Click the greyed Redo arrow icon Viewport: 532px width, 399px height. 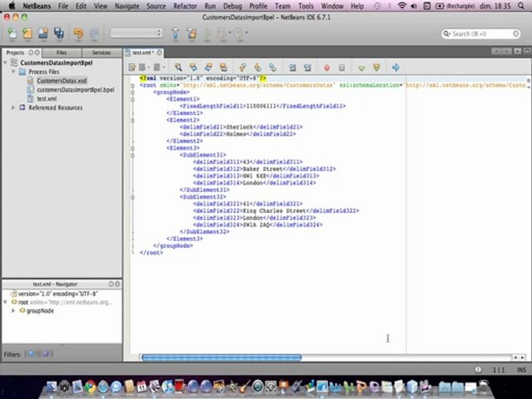[94, 33]
